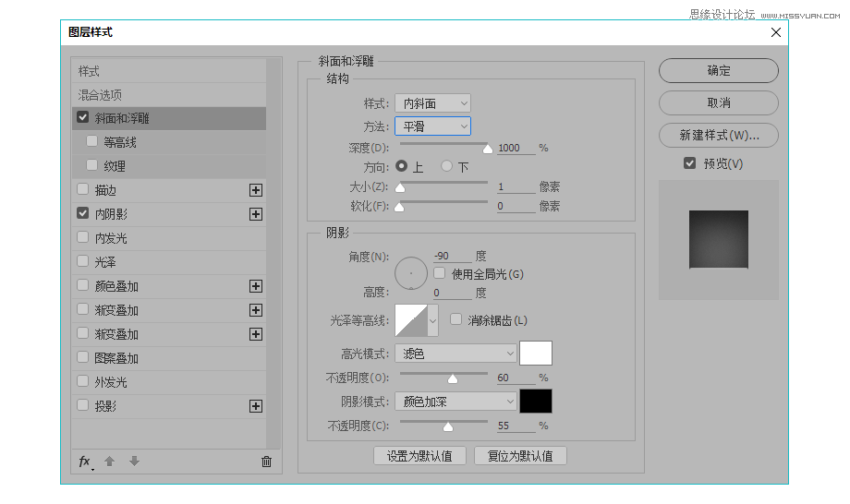Click the 取消 button
Viewport: 850px width, 504px height.
coord(719,102)
